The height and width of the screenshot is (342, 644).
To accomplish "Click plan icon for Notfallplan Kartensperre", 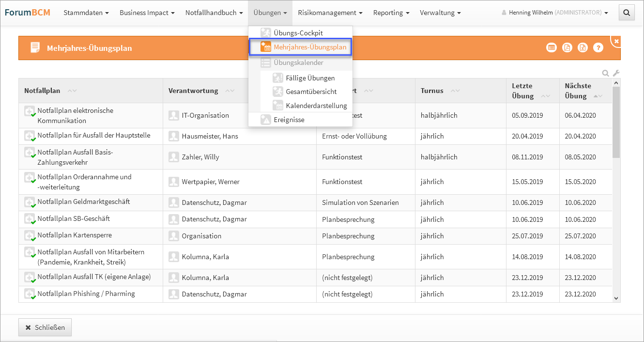I will point(30,236).
